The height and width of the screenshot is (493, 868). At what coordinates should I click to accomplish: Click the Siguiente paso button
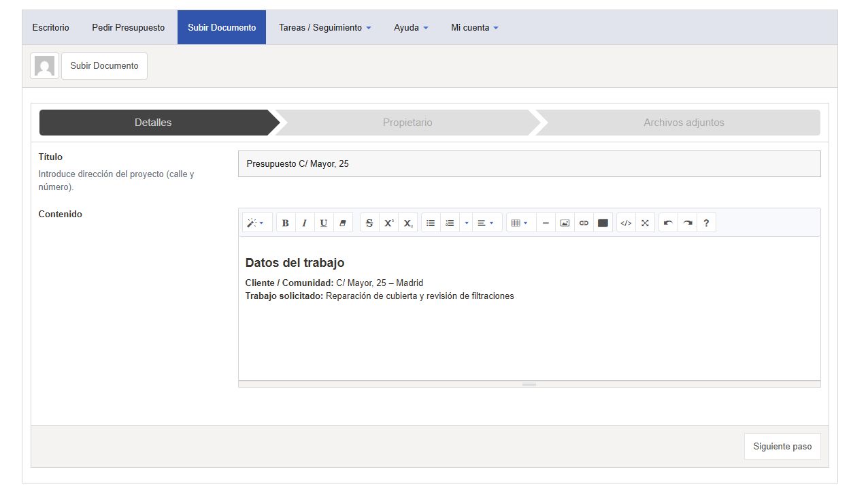point(782,446)
